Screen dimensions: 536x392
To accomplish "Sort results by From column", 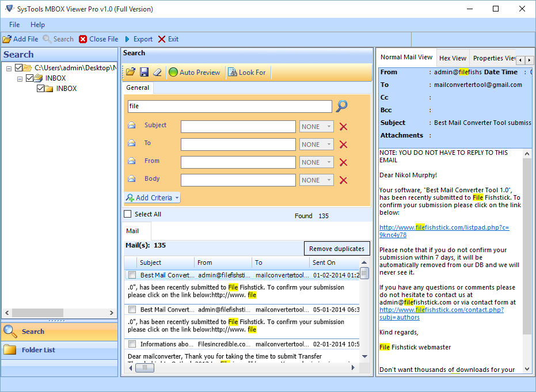I will coord(223,262).
